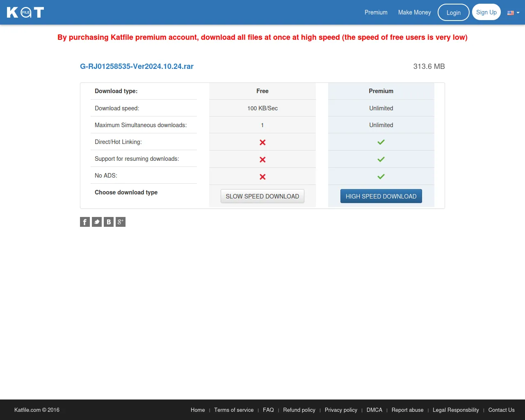View the Privacy policy
Viewport: 525px width, 420px height.
pyautogui.click(x=341, y=410)
